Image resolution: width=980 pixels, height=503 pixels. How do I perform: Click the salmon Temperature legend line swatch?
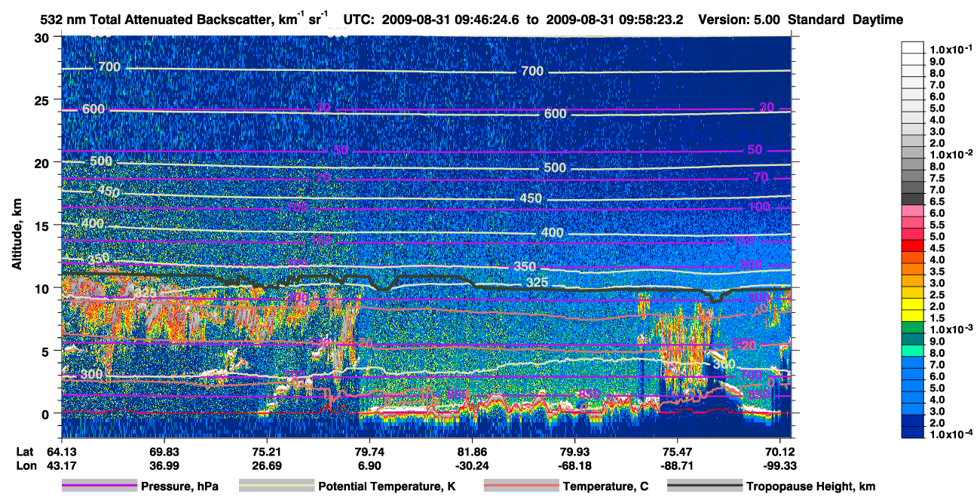point(520,486)
